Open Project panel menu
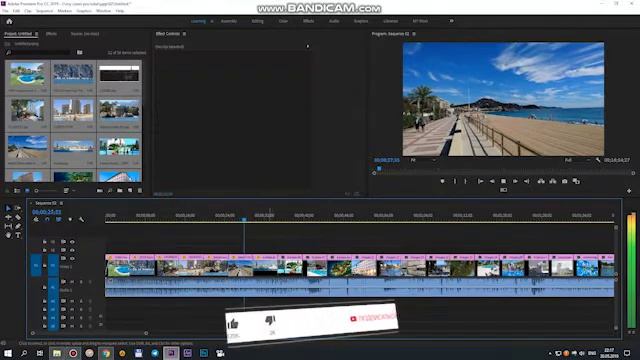This screenshot has width=640, height=360. (36, 34)
